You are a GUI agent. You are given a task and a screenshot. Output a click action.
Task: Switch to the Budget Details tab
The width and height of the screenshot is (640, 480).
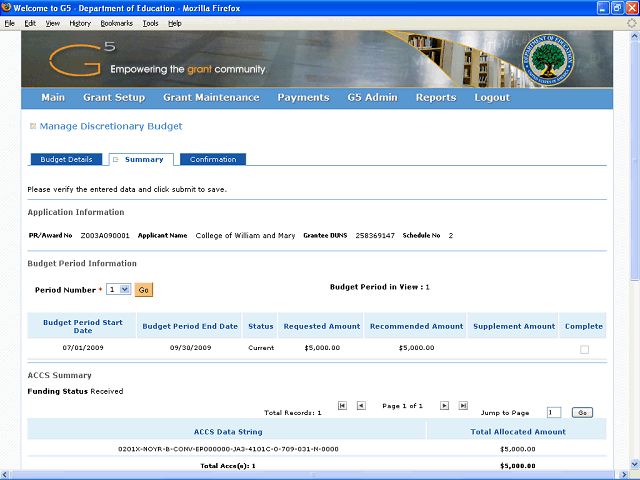point(66,160)
